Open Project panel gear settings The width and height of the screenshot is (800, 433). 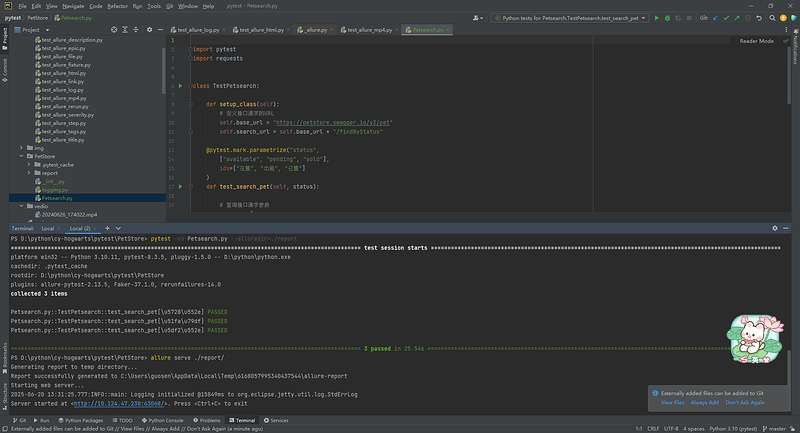click(149, 30)
